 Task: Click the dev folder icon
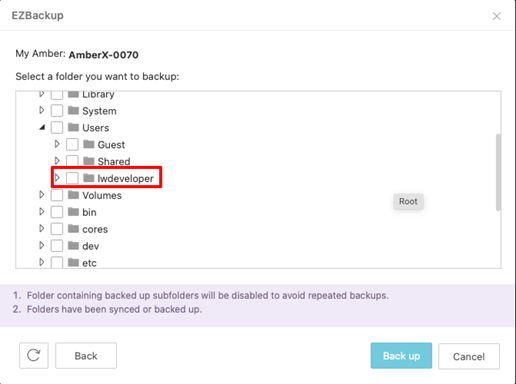[x=73, y=246]
